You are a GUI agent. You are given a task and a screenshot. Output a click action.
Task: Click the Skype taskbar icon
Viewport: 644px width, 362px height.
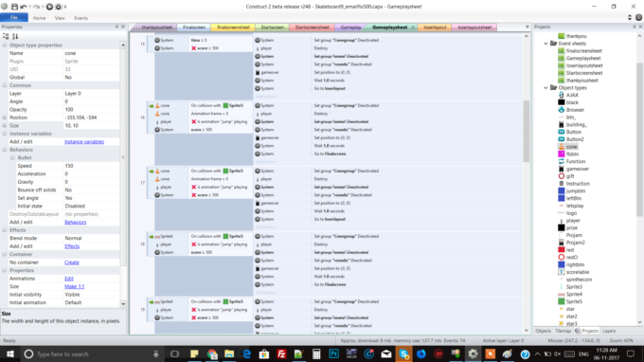click(x=403, y=353)
